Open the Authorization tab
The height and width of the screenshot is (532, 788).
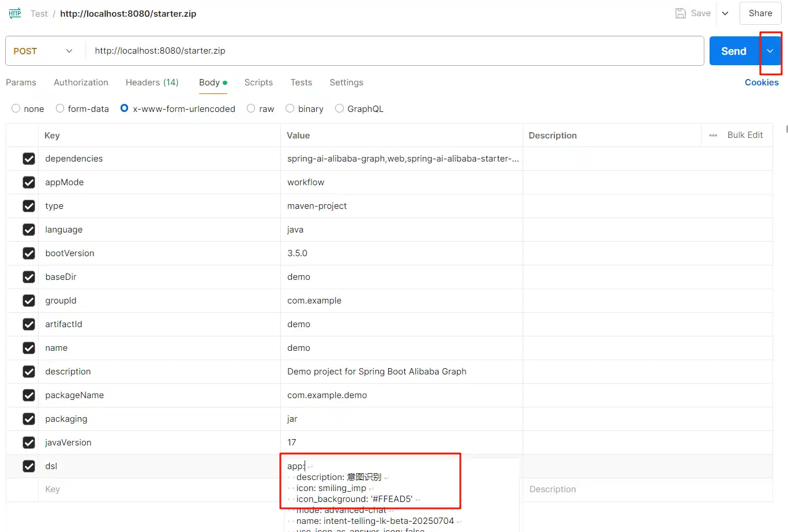tap(81, 83)
